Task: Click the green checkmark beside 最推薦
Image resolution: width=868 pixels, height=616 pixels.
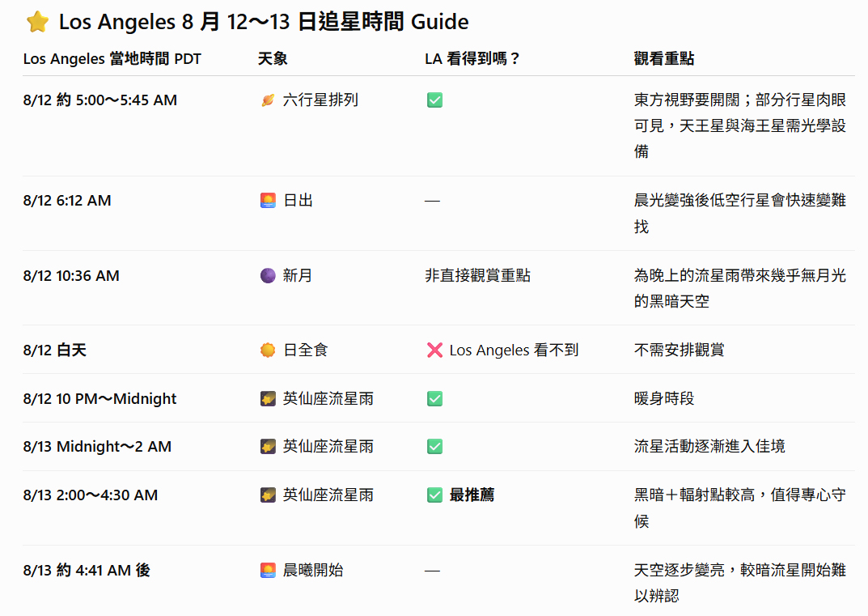Action: click(434, 495)
